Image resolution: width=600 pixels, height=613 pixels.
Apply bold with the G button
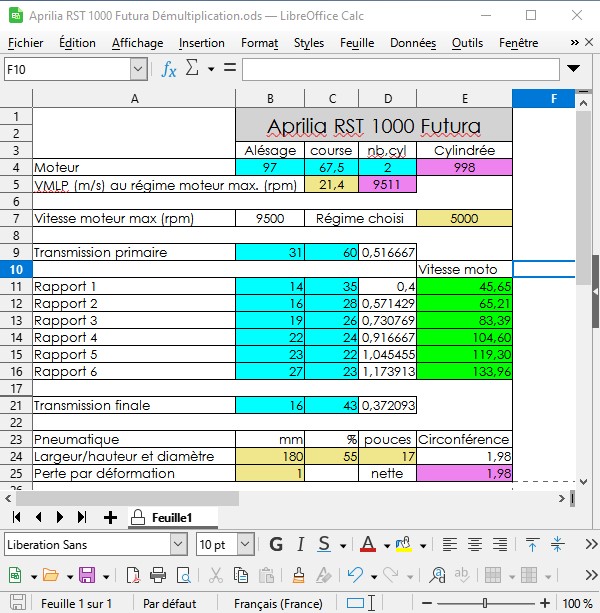tap(276, 544)
